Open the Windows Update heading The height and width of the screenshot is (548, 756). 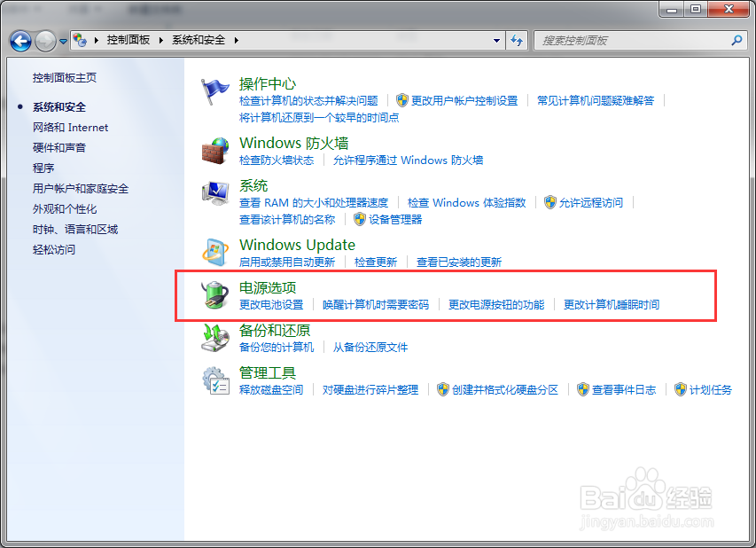(x=298, y=245)
